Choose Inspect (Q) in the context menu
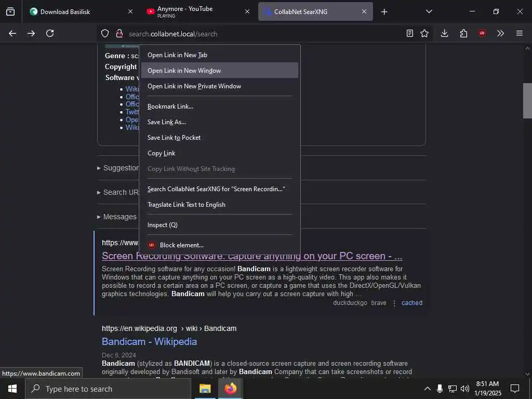 pos(220,225)
